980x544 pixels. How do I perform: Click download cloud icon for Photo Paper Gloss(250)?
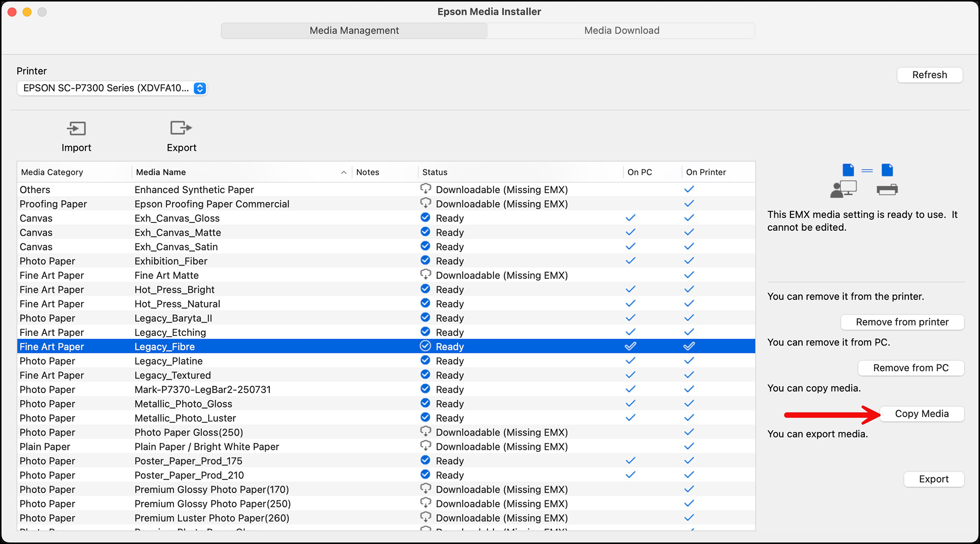point(425,431)
